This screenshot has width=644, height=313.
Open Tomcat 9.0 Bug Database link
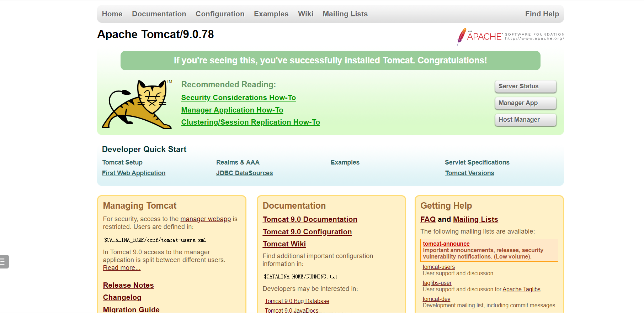coord(297,301)
